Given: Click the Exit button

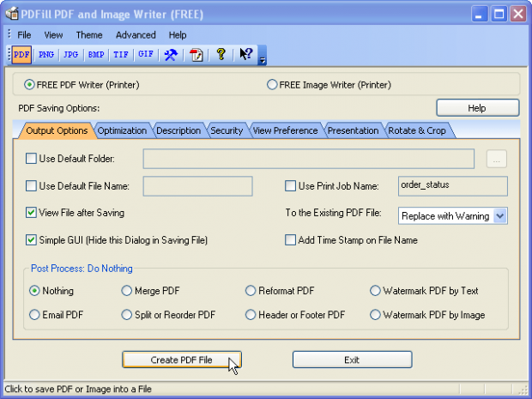Looking at the screenshot, I should 352,360.
